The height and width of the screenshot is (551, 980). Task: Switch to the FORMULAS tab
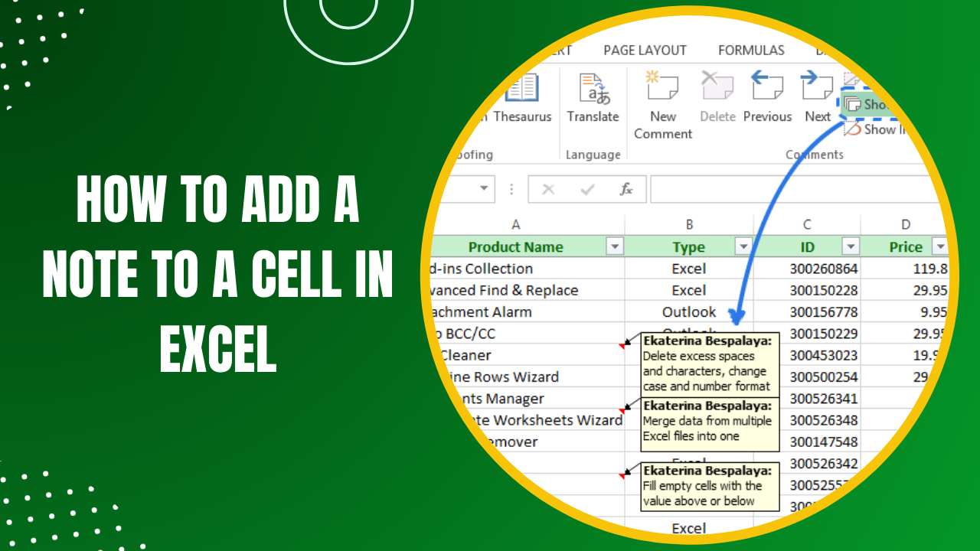coord(751,51)
